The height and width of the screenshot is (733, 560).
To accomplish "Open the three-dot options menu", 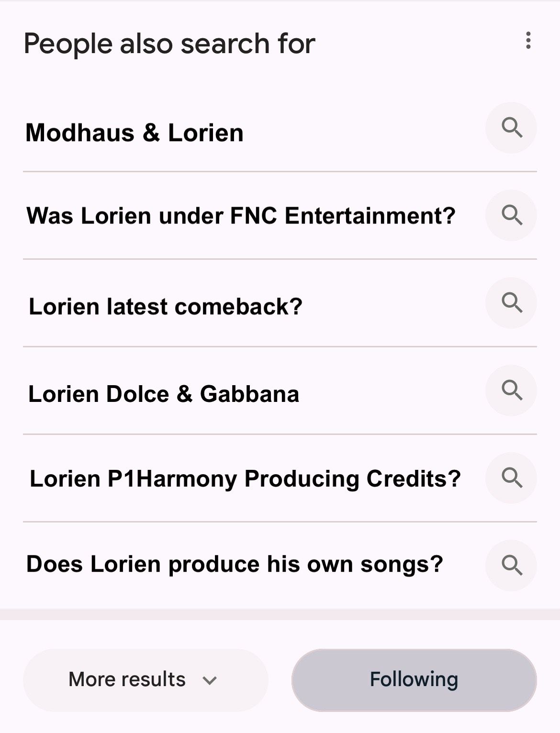I will point(528,41).
